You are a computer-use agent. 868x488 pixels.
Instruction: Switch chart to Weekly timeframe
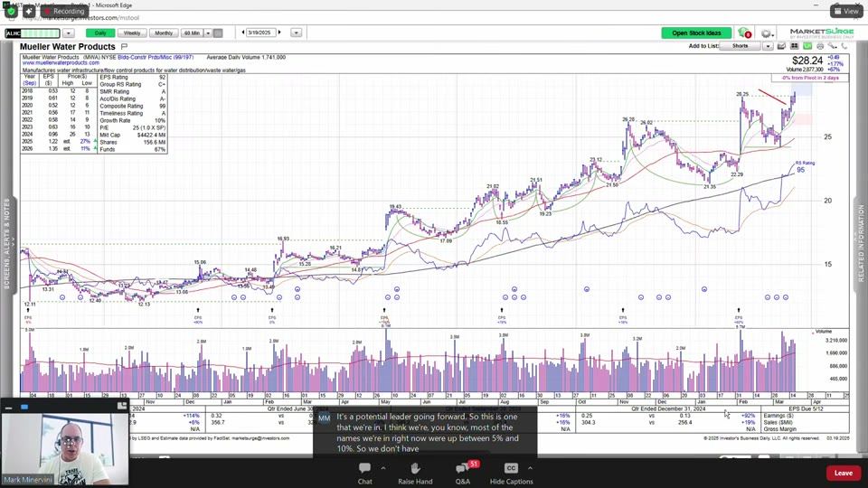[x=132, y=33]
